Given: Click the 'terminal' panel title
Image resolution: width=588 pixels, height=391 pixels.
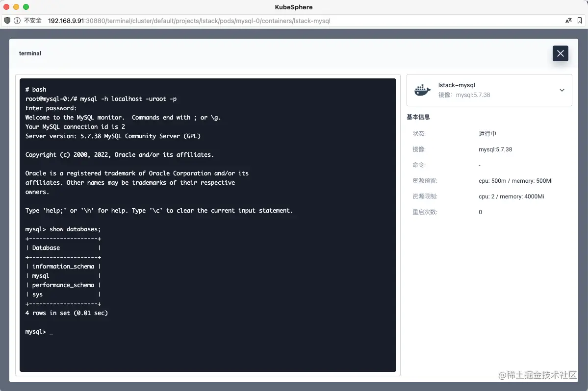Looking at the screenshot, I should click(30, 53).
